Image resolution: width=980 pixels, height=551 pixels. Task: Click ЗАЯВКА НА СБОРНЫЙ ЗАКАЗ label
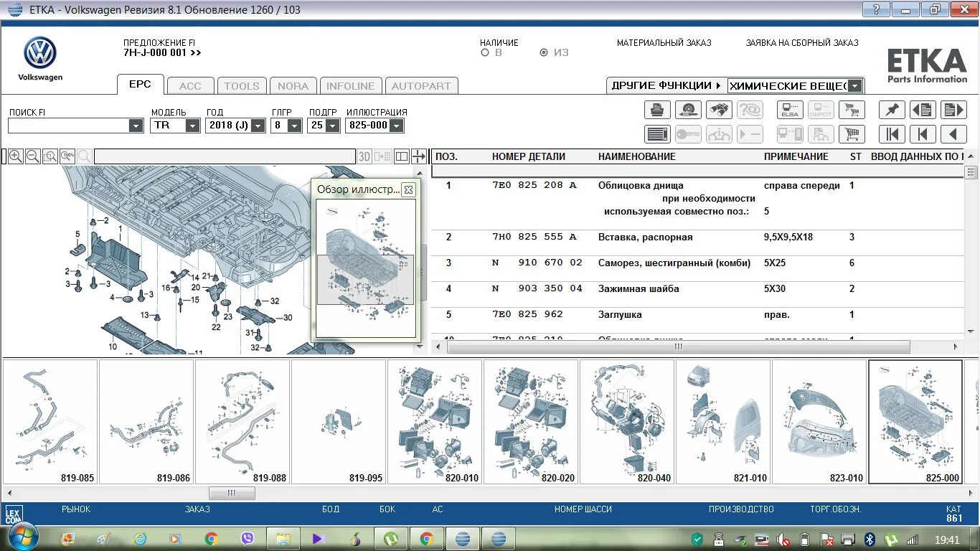[802, 43]
